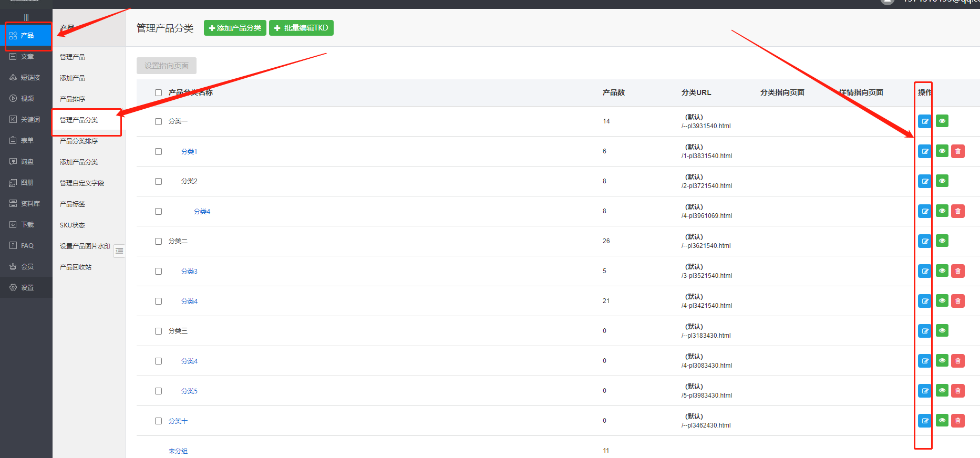Check the box next to 分类5
This screenshot has width=980, height=458.
(158, 391)
